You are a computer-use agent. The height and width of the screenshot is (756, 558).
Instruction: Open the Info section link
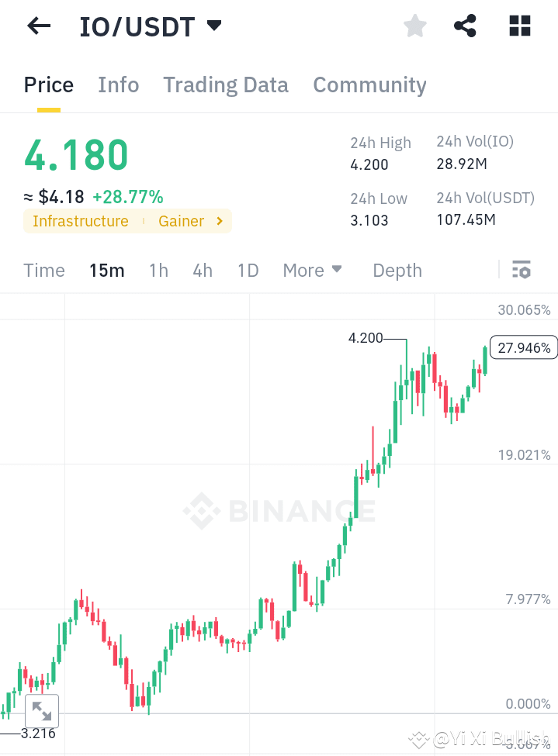click(x=118, y=85)
